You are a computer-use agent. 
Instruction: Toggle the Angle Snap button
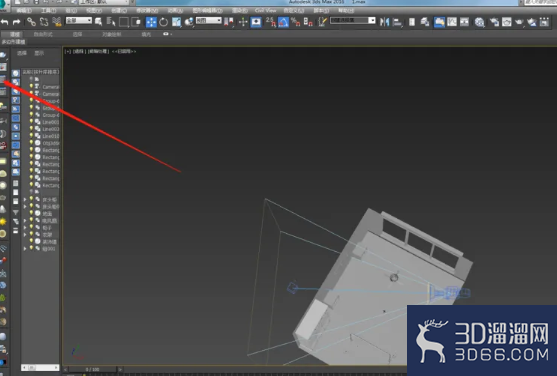(x=283, y=22)
